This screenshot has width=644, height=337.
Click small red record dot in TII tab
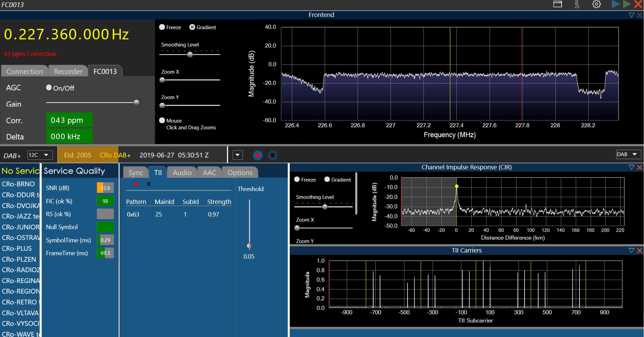(x=136, y=184)
